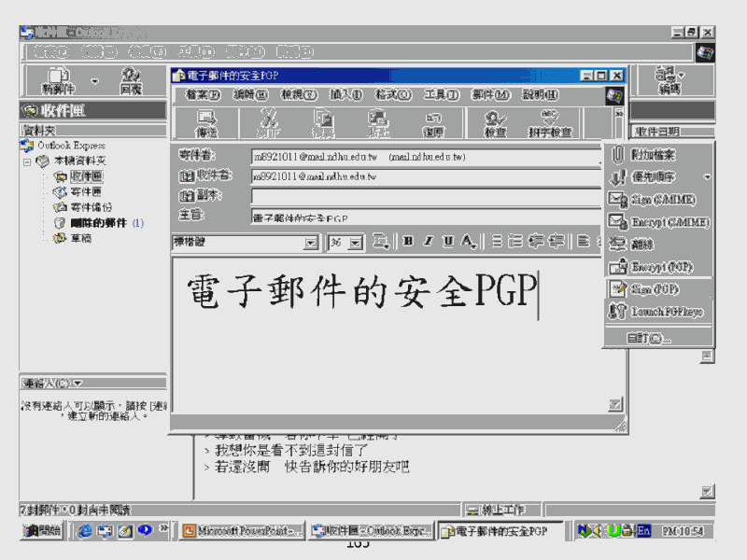This screenshot has width=747, height=560.
Task: Run the spell check (拼字檢查) icon
Action: [550, 123]
